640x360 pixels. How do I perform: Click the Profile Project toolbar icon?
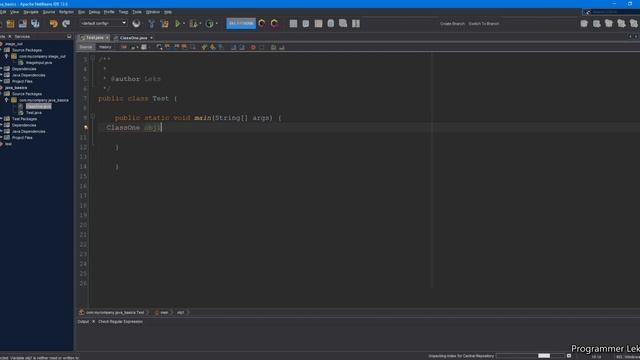point(209,24)
